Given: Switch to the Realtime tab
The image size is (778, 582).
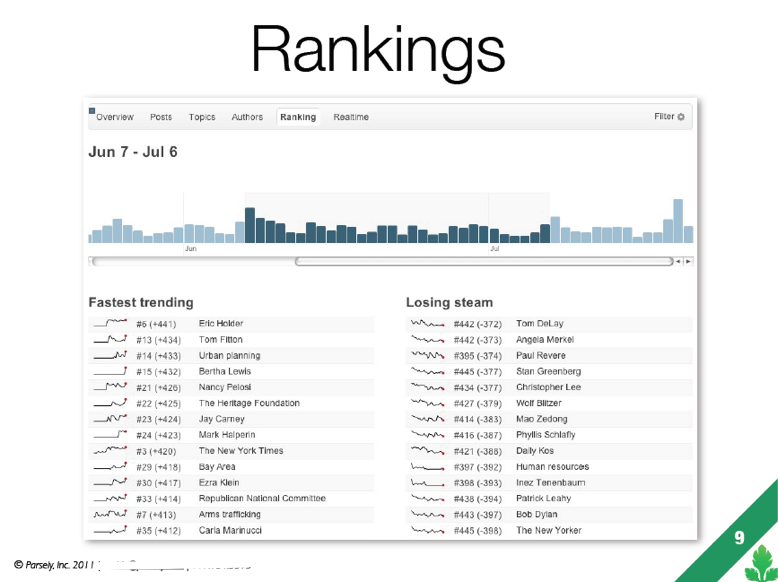Looking at the screenshot, I should pos(351,117).
